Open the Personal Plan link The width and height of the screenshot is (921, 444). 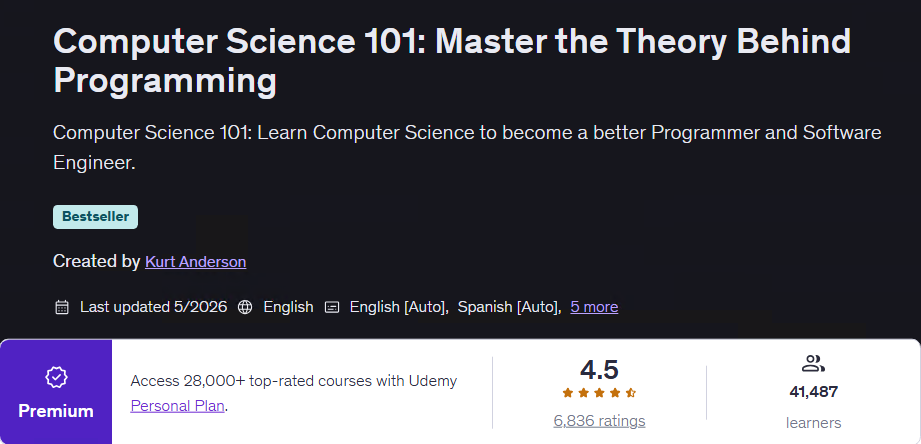click(x=177, y=406)
